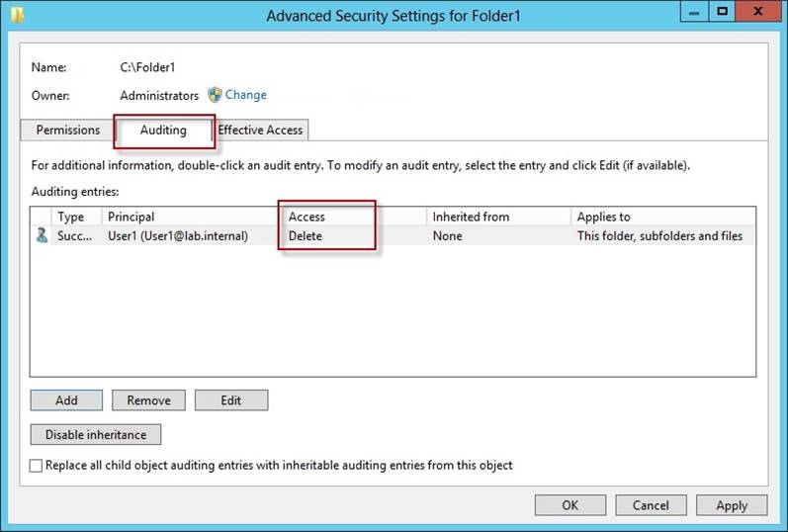Select the user icon on the audit entry
The height and width of the screenshot is (532, 788).
click(43, 235)
